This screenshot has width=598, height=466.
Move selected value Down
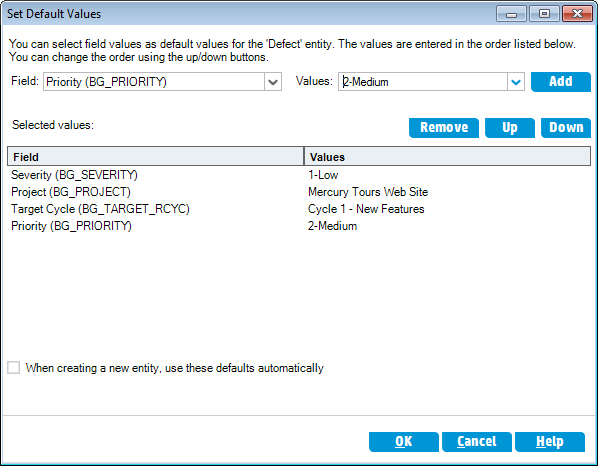tap(566, 127)
